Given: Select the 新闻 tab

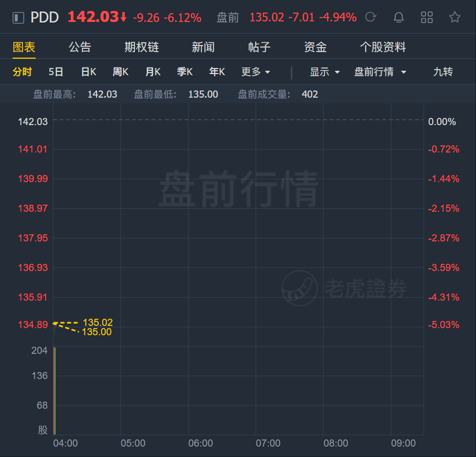Looking at the screenshot, I should pyautogui.click(x=203, y=47).
